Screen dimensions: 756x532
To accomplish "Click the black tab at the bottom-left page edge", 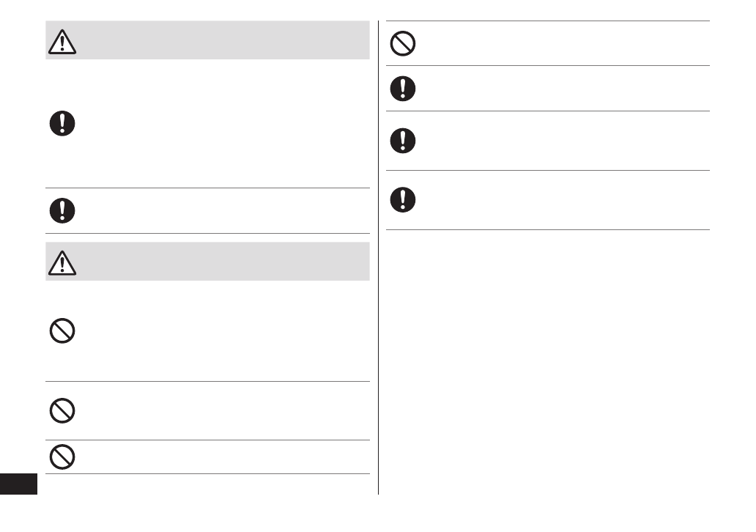I will tap(18, 484).
